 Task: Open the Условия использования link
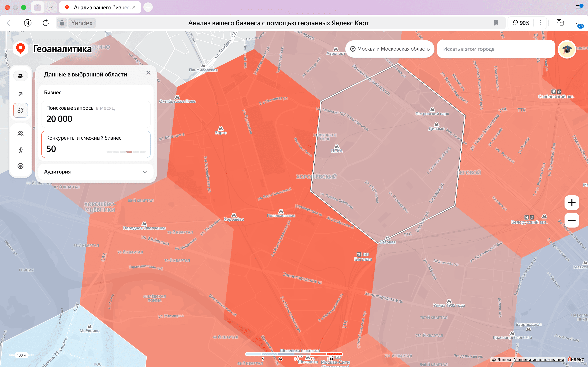[x=539, y=359]
